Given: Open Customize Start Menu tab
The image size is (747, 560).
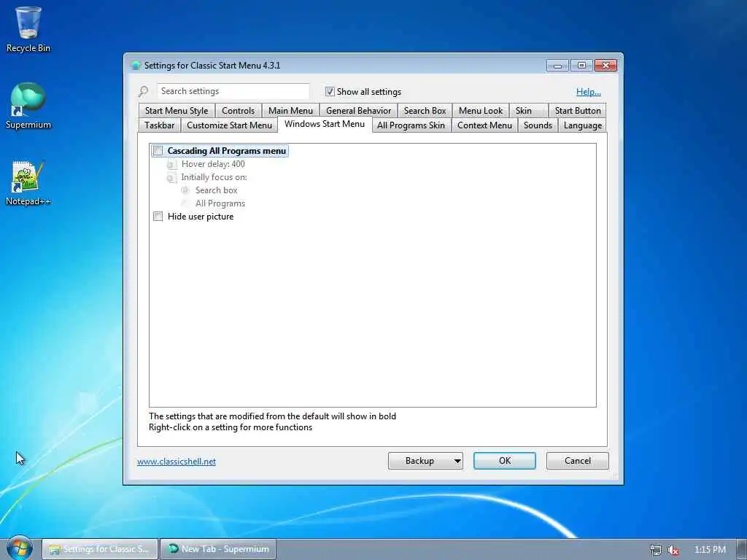Looking at the screenshot, I should point(229,125).
